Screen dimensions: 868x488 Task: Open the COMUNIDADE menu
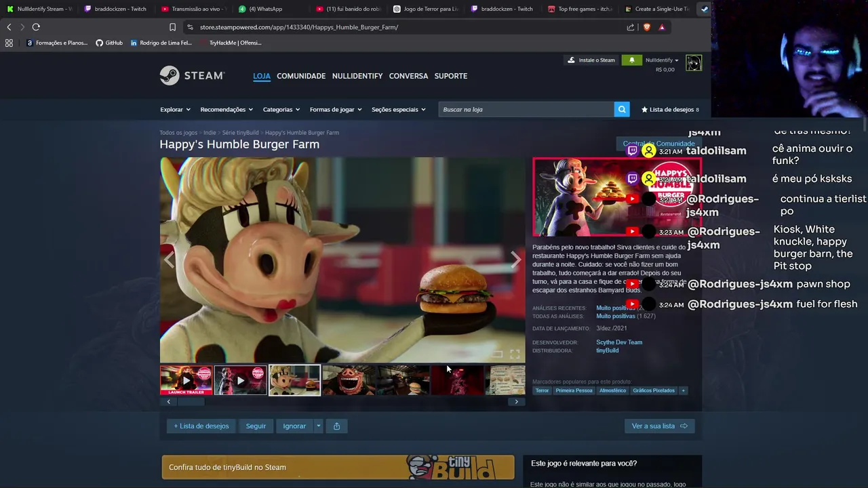coord(301,76)
